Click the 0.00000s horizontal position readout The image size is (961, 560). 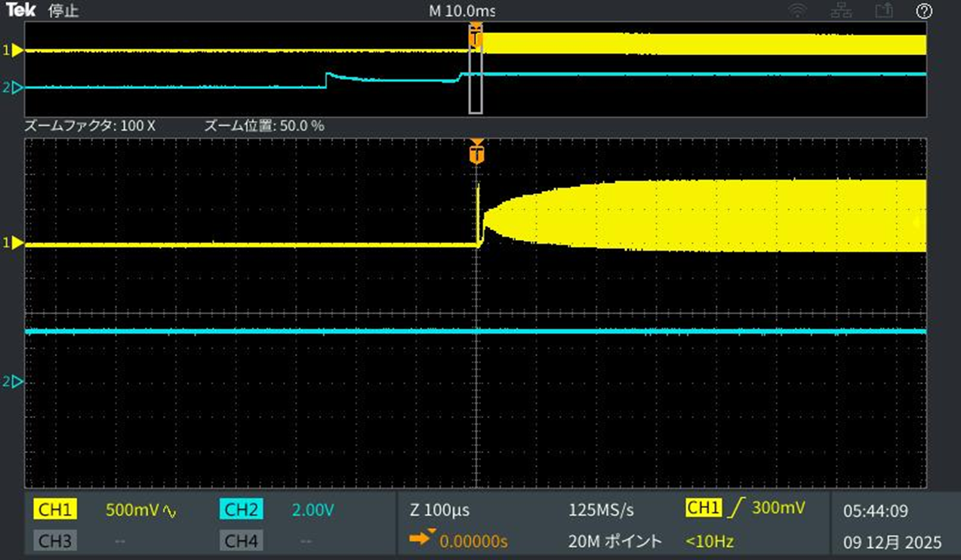[473, 540]
